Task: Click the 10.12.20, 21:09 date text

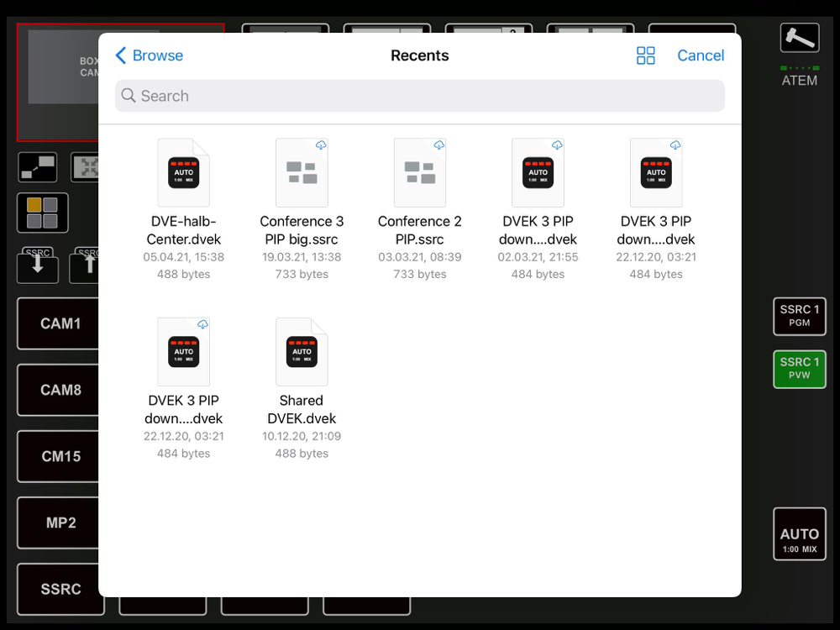Action: [302, 436]
